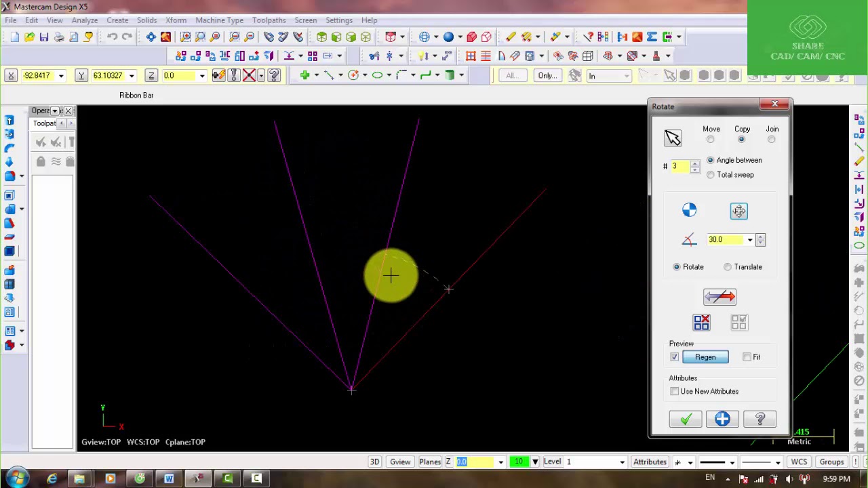Viewport: 868px width, 488px height.
Task: Open the Y coordinate dropdown
Action: [131, 76]
